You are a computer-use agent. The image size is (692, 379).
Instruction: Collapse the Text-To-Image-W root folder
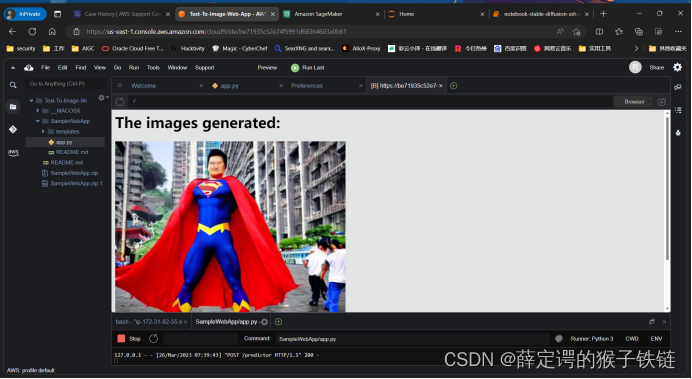[x=31, y=101]
